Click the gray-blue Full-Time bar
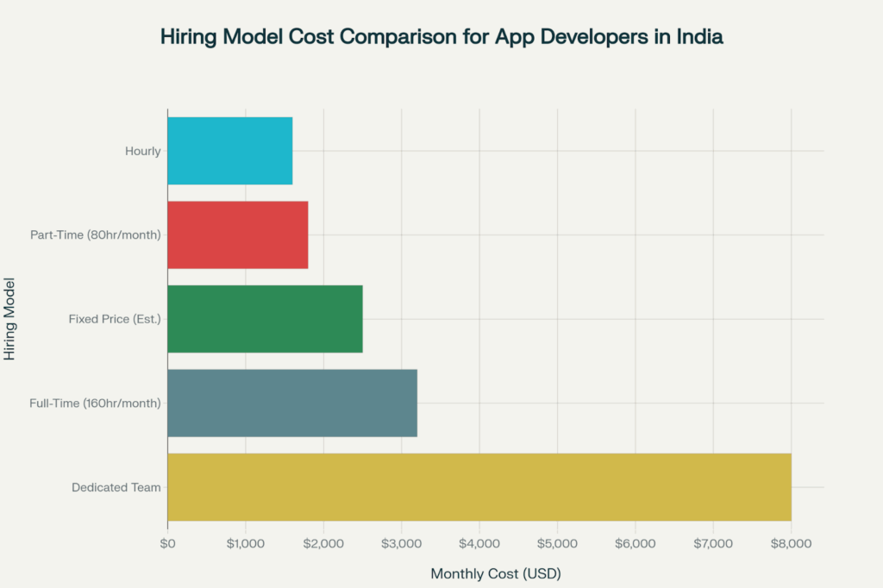This screenshot has height=588, width=883. pos(292,403)
